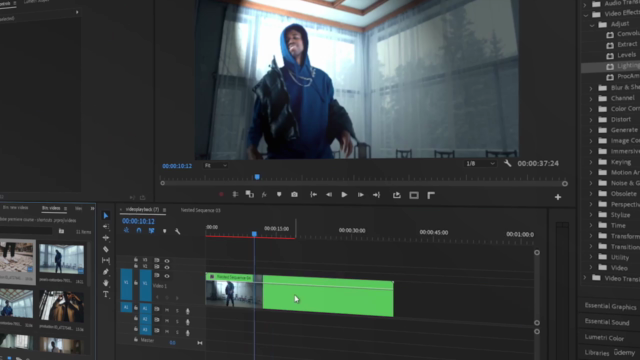
Task: Expand the Keying effects folder
Action: pos(591,162)
